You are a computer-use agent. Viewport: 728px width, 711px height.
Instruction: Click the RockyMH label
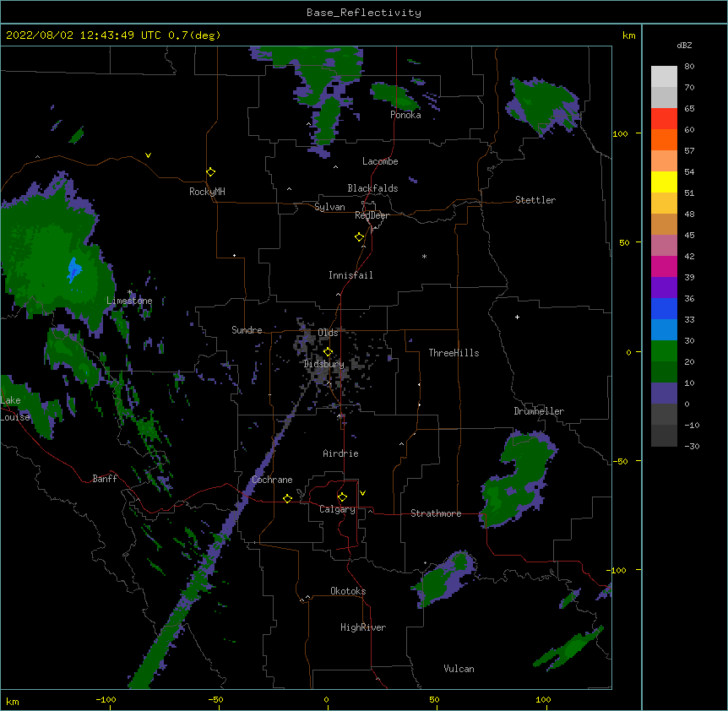point(207,192)
